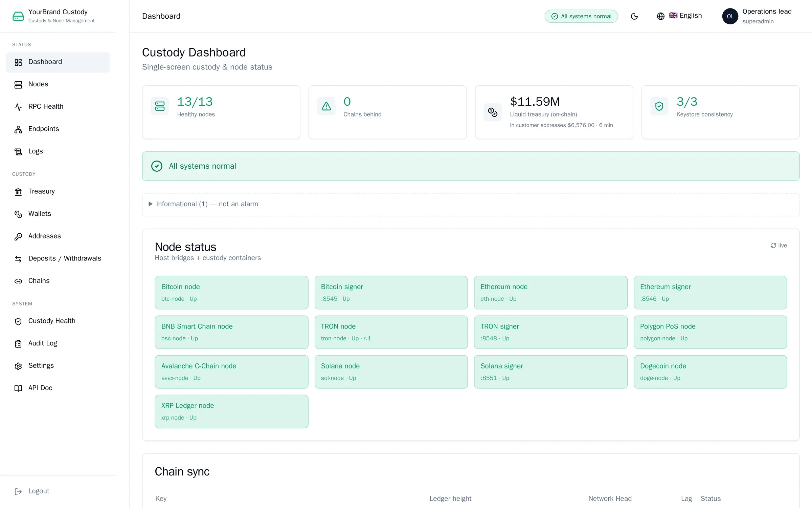812x508 pixels.
Task: Open the Operations lead user menu
Action: pos(757,16)
